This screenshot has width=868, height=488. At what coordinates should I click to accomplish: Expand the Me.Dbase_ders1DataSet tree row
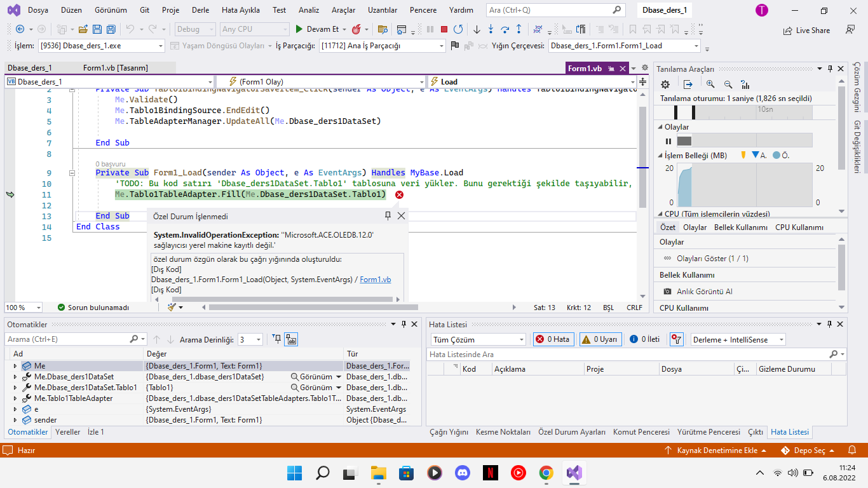(15, 377)
